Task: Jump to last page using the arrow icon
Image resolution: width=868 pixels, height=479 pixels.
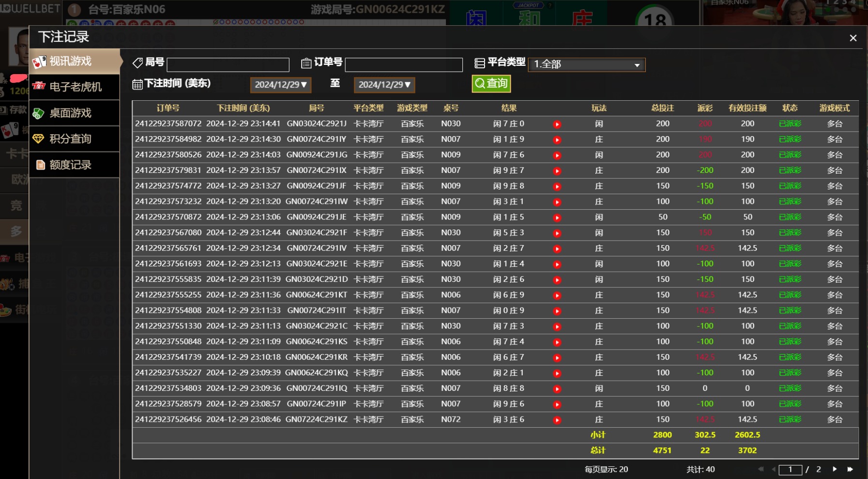Action: pyautogui.click(x=850, y=469)
